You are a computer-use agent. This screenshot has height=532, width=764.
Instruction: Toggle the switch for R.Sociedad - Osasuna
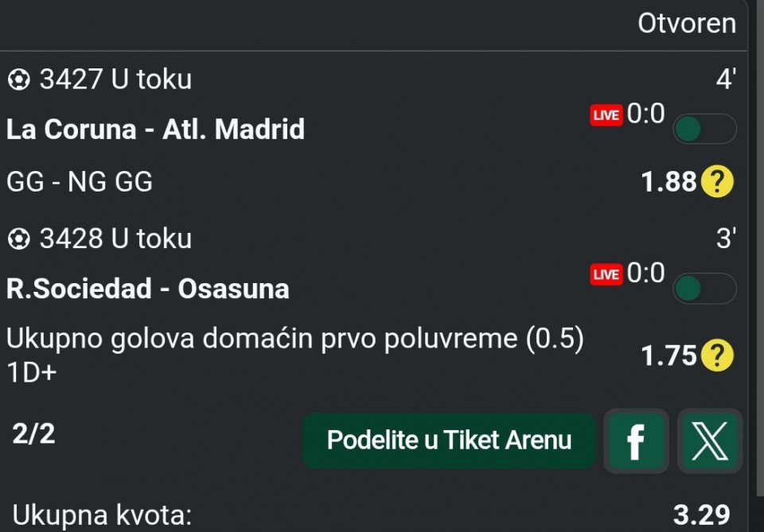704,288
